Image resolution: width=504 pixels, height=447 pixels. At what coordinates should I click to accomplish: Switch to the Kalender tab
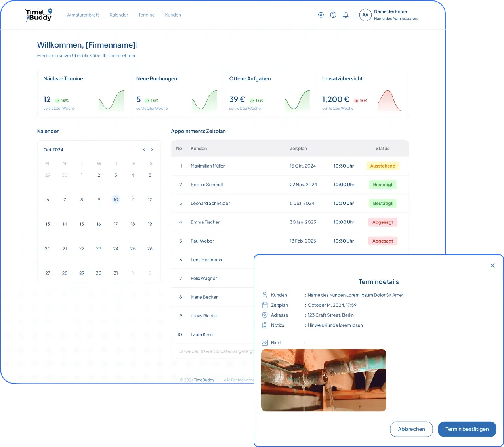tap(118, 15)
